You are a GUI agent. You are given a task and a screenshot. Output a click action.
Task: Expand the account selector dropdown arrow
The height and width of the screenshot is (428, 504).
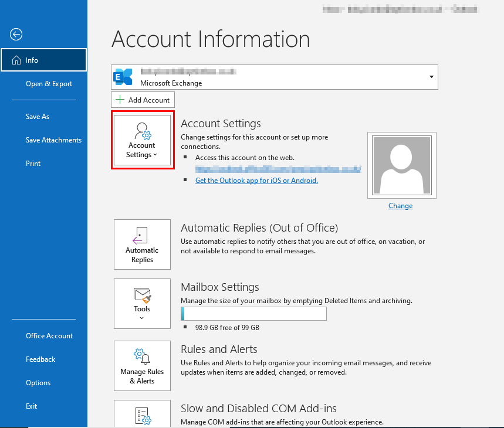point(431,77)
